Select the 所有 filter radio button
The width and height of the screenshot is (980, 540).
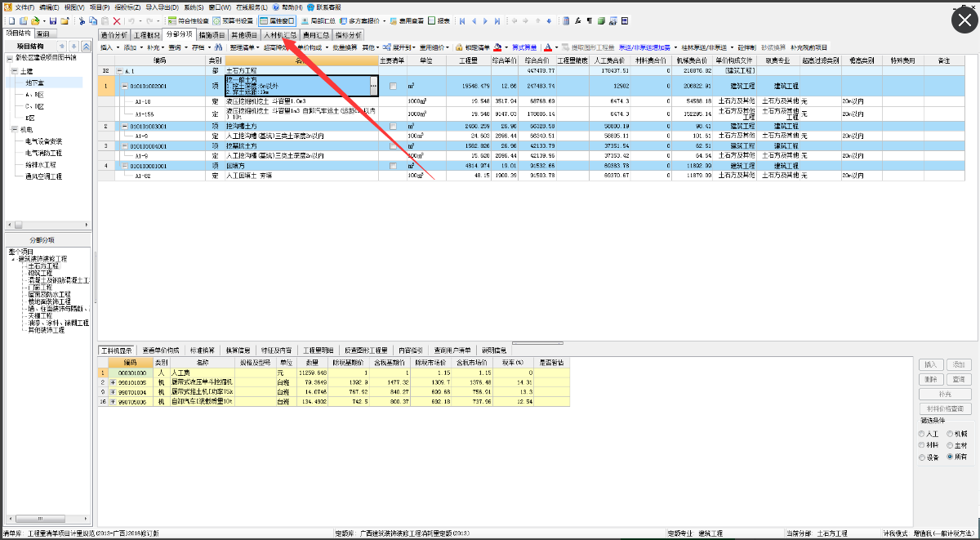coord(949,457)
